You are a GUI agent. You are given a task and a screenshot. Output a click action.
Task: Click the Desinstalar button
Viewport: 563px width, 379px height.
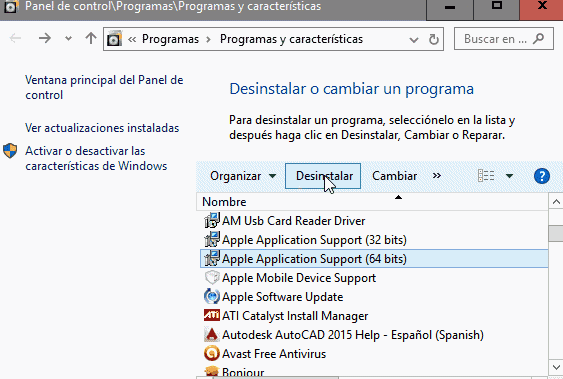323,176
